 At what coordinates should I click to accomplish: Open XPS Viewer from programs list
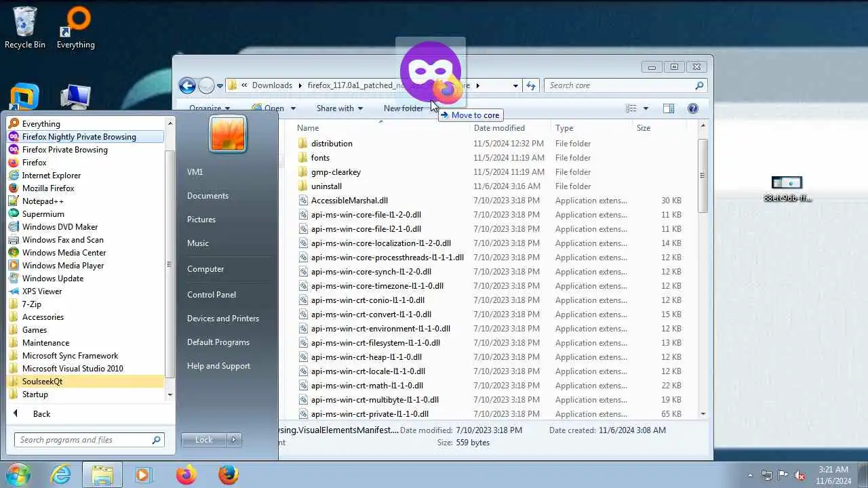coord(85,291)
